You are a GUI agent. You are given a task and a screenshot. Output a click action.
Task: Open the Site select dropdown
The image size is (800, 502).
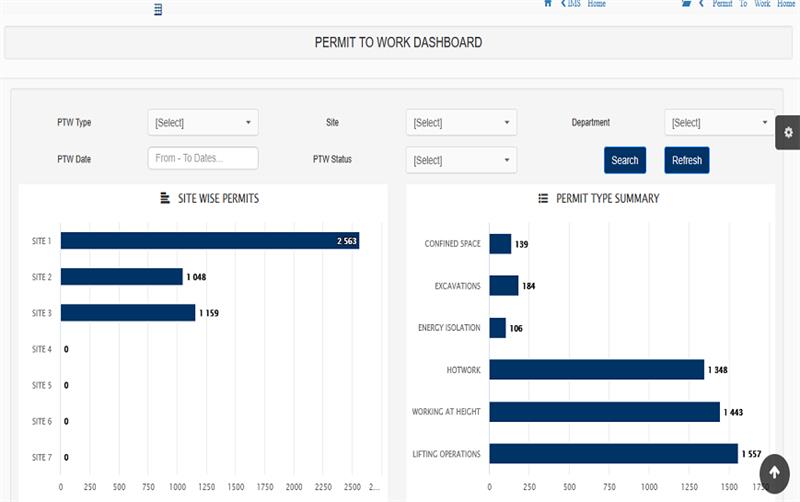[461, 122]
